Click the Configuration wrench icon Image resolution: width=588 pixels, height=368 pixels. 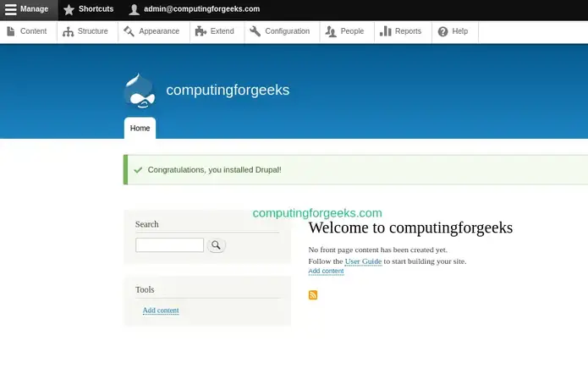pyautogui.click(x=255, y=31)
